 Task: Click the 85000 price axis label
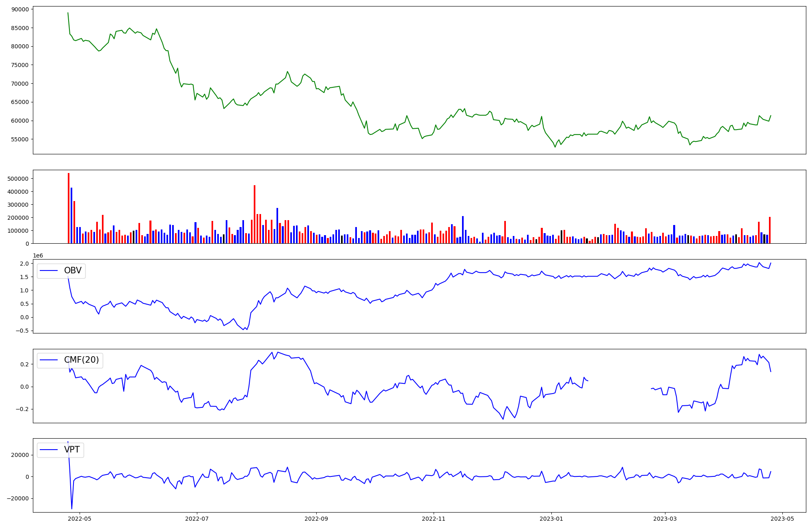pyautogui.click(x=20, y=28)
